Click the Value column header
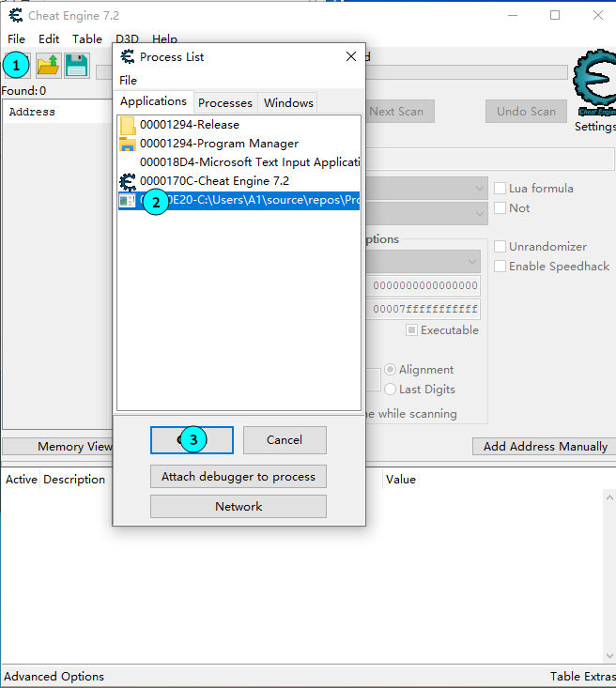The image size is (616, 688). click(400, 479)
